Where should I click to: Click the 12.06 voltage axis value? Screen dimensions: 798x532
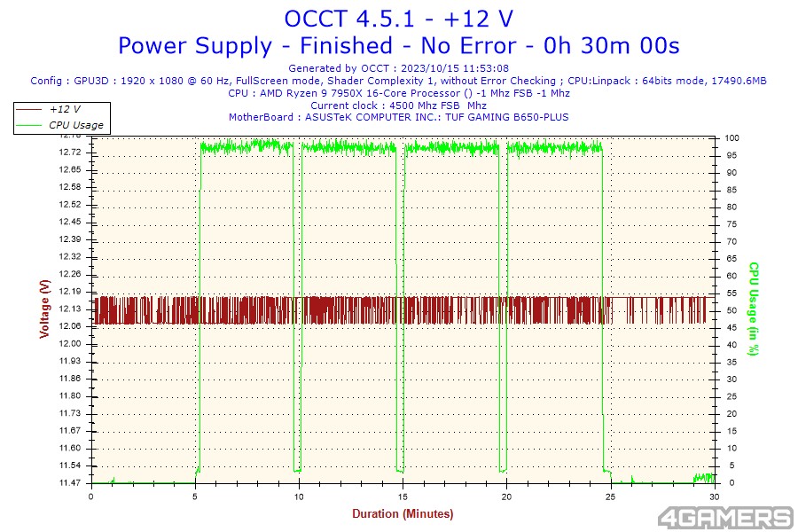tap(70, 326)
